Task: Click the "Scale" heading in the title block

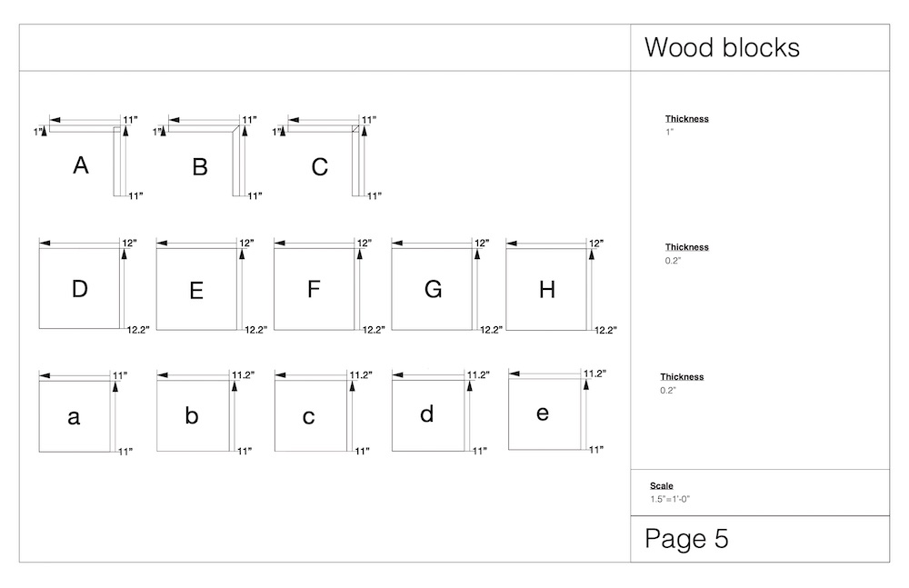Action: coord(662,486)
